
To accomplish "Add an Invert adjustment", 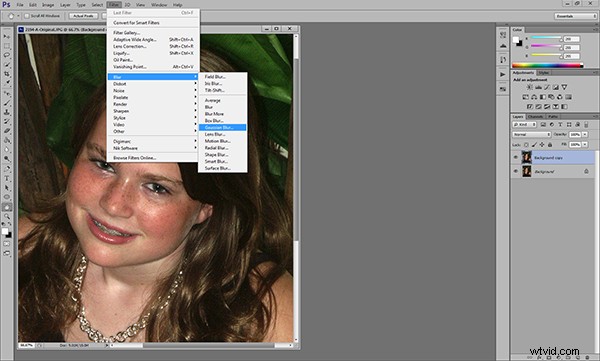I will pyautogui.click(x=530, y=106).
